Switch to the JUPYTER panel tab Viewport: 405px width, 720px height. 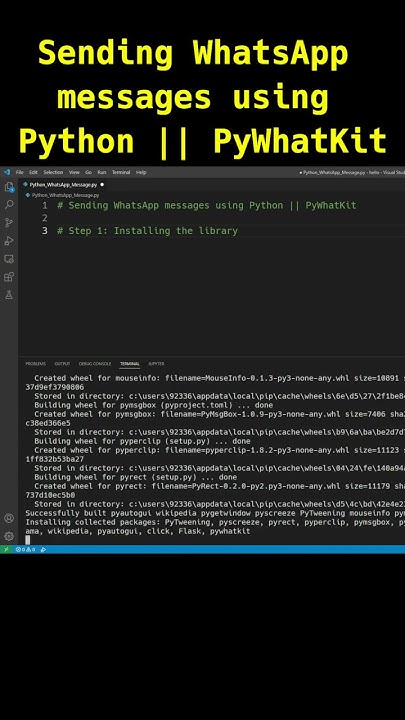[156, 364]
